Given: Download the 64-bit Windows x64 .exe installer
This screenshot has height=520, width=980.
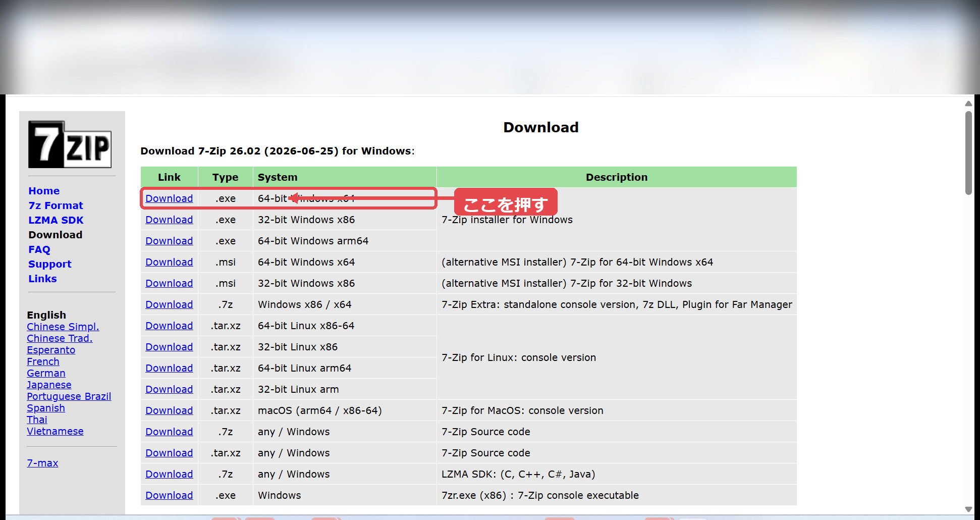Looking at the screenshot, I should (169, 198).
